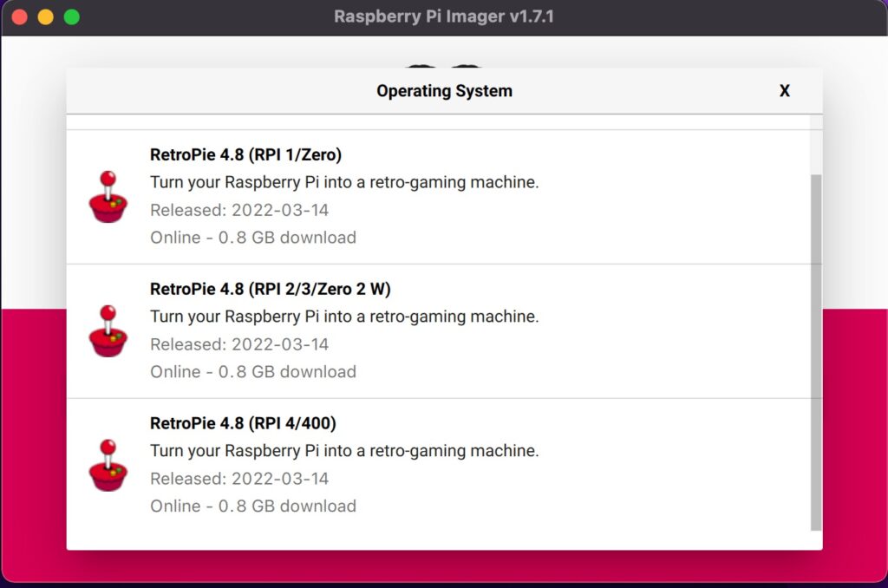Click release date of RPI 4/400 entry

coord(239,479)
